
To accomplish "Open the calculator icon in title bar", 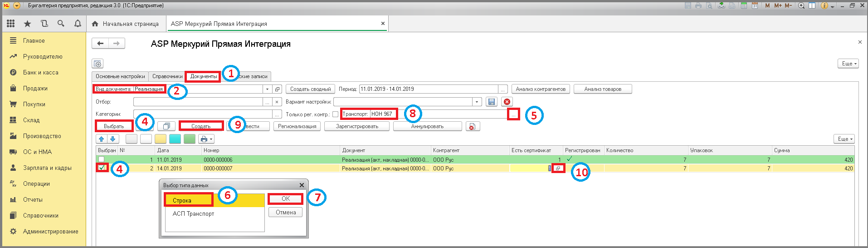I will (x=744, y=5).
